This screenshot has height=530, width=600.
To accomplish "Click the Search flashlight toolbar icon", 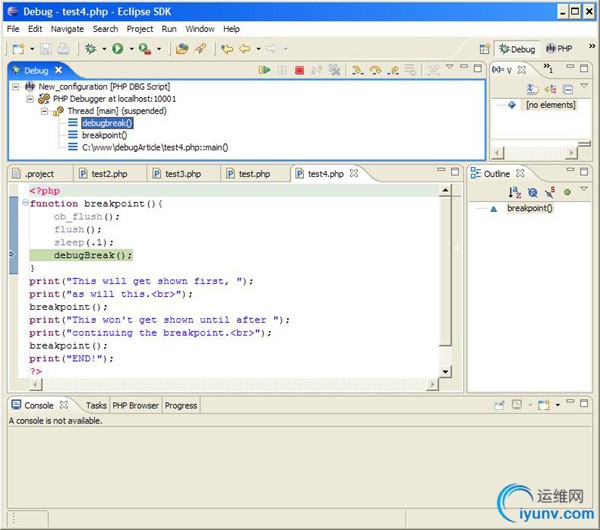I will pos(200,49).
